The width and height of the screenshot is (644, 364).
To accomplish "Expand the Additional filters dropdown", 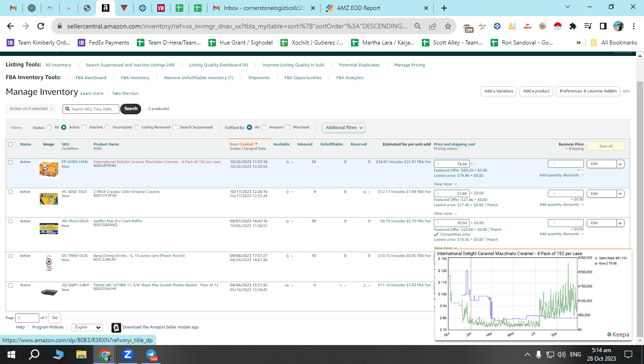I will pyautogui.click(x=344, y=127).
